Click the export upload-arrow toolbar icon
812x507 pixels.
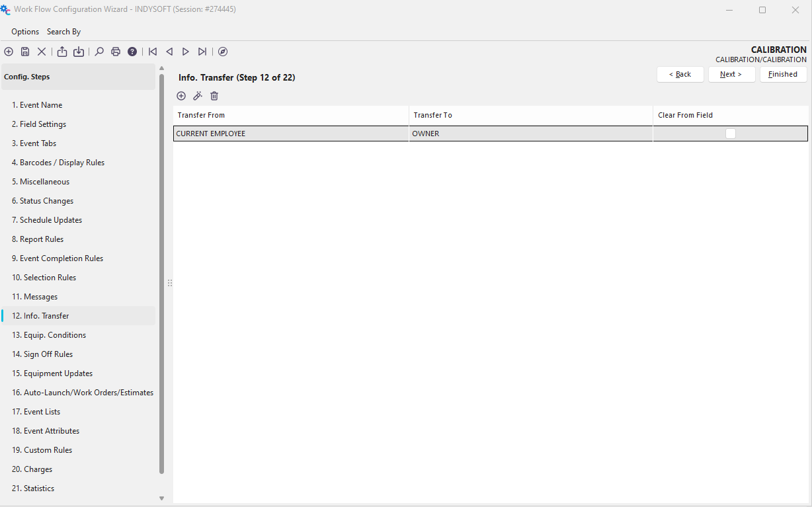[x=62, y=52]
